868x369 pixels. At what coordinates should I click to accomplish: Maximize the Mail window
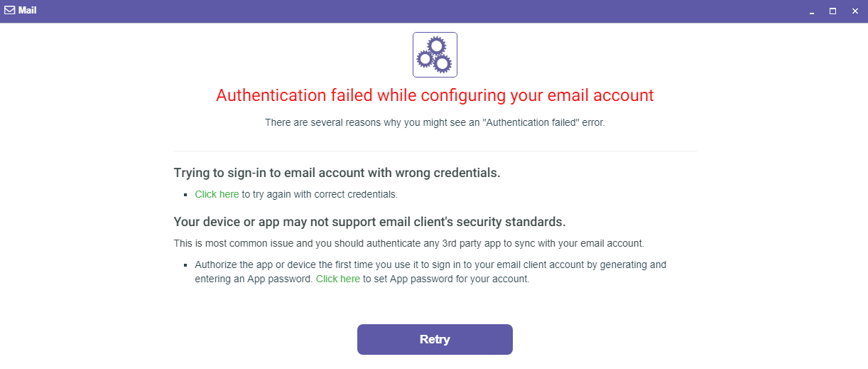tap(833, 11)
